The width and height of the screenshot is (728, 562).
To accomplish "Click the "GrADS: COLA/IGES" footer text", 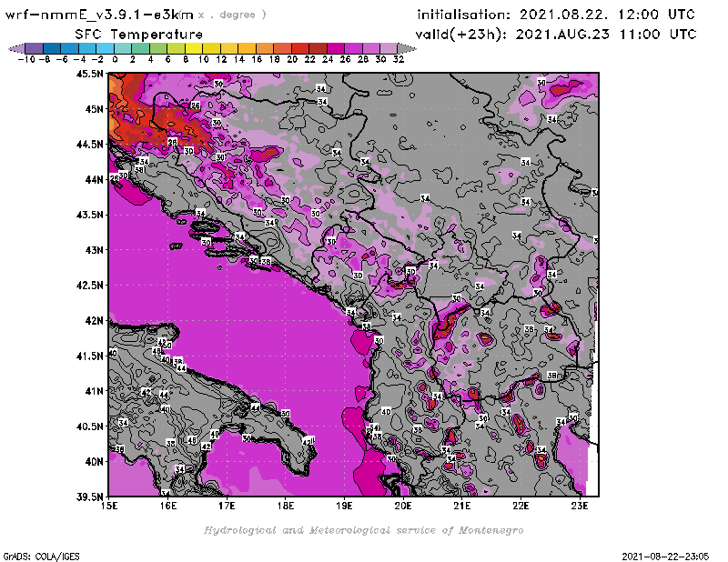I will (x=41, y=557).
